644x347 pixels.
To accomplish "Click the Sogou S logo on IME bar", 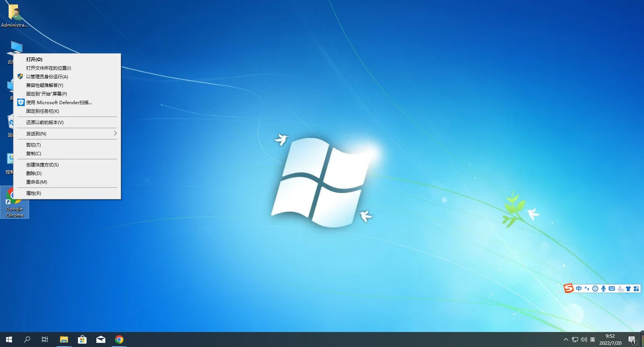I will 569,289.
